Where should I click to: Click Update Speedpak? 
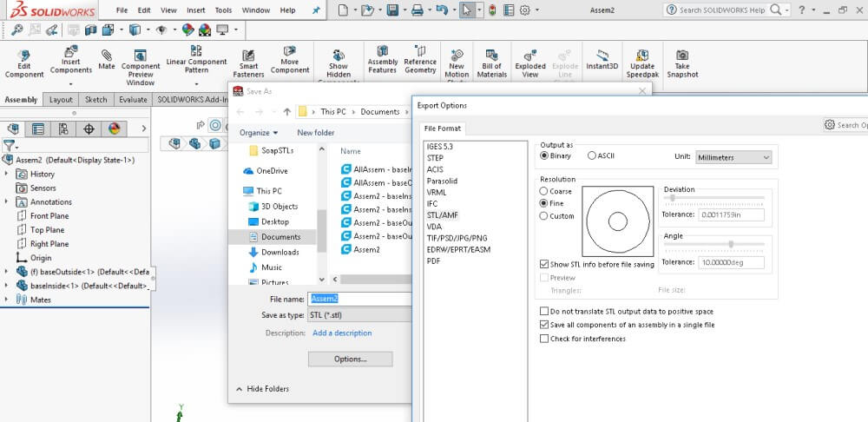tap(641, 64)
